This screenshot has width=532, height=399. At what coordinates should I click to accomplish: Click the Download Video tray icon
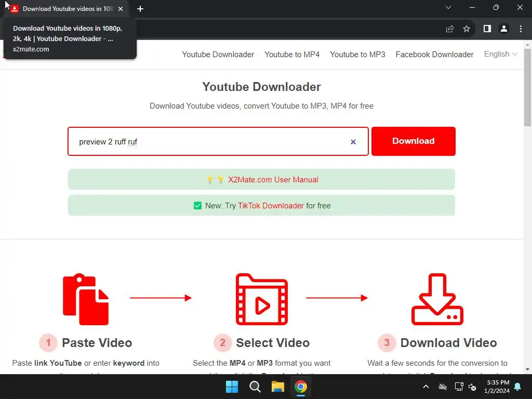tap(437, 299)
